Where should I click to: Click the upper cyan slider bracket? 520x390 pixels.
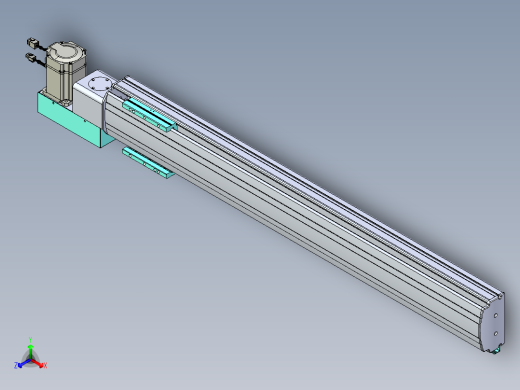(149, 115)
